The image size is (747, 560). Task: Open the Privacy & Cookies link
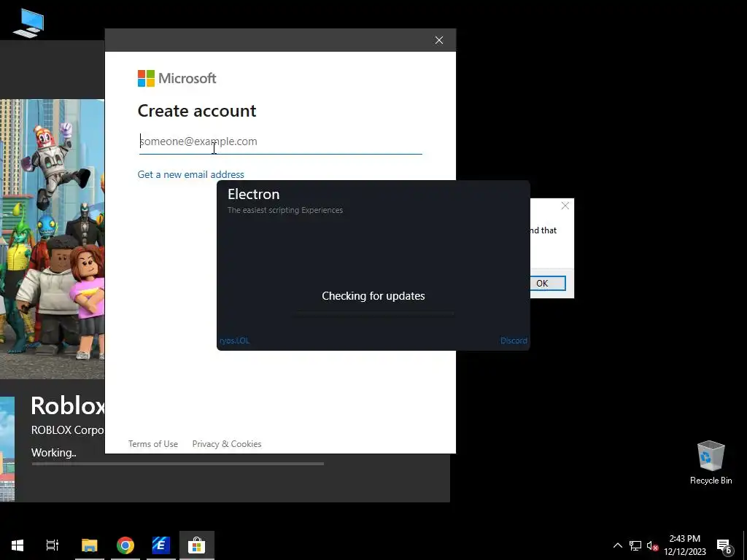click(x=227, y=444)
